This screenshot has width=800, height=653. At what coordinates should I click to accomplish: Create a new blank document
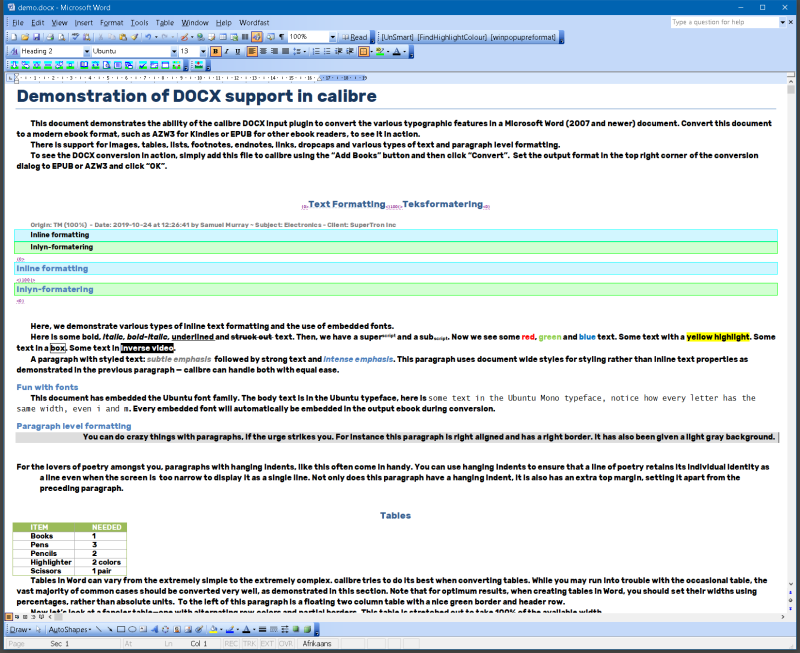pos(13,37)
